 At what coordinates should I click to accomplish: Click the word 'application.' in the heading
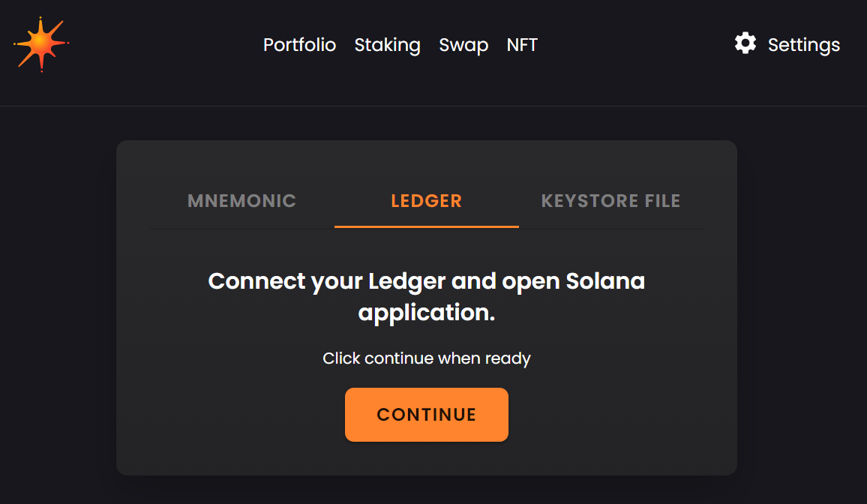(426, 313)
